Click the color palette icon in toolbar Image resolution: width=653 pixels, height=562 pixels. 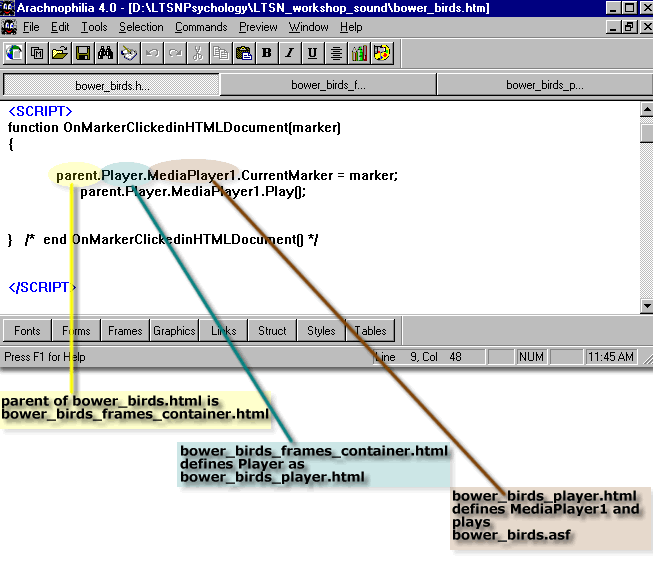pyautogui.click(x=382, y=52)
